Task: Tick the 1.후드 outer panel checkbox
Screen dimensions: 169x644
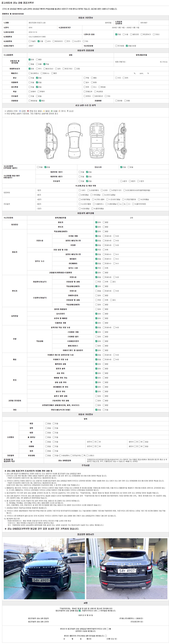Action: pos(80,190)
